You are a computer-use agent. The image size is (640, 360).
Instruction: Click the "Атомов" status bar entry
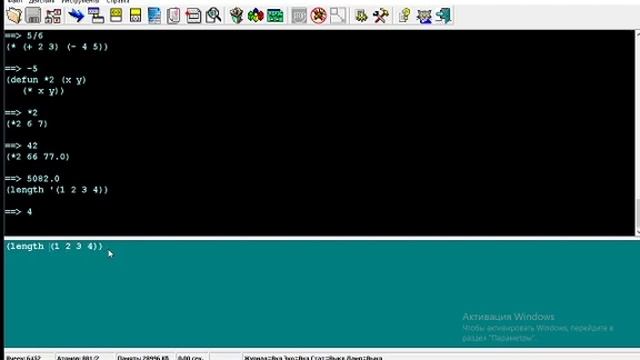(78, 358)
